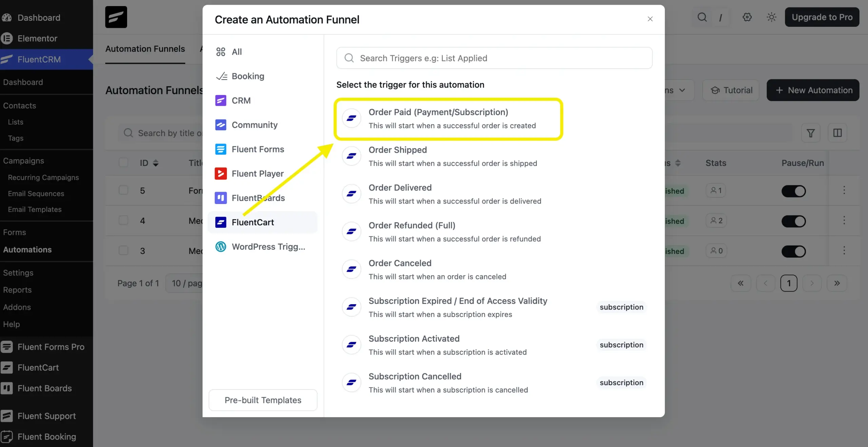Select Subscription Cancelled trigger

[x=494, y=383]
